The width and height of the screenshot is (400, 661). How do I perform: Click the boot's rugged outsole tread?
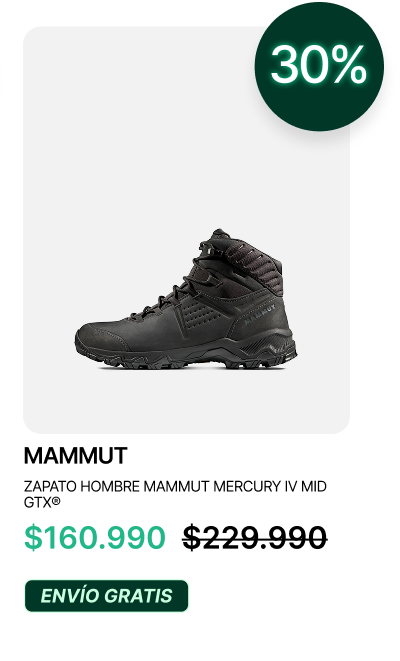pyautogui.click(x=190, y=360)
